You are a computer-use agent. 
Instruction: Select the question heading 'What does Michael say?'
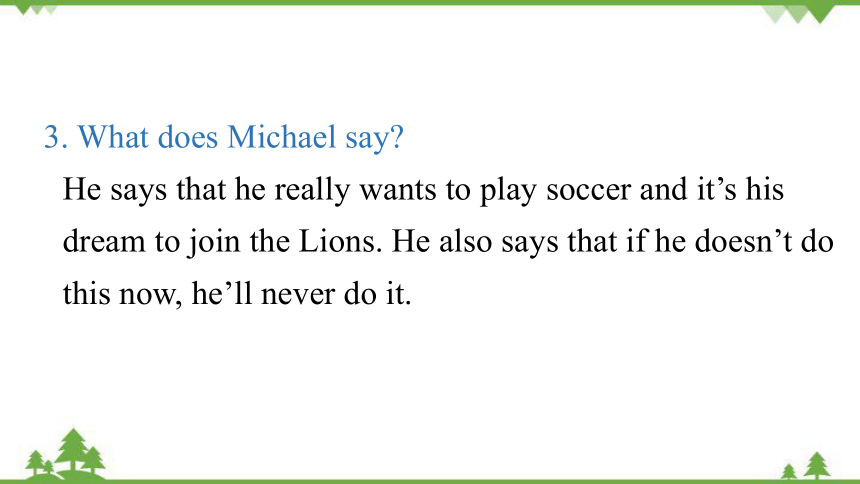[x=241, y=137]
